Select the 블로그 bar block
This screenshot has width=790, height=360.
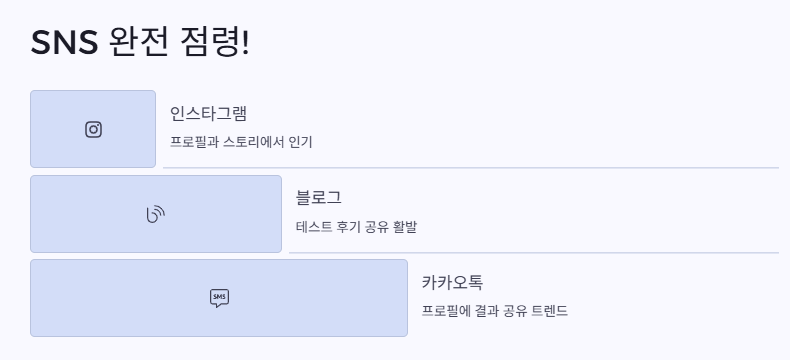coord(156,214)
